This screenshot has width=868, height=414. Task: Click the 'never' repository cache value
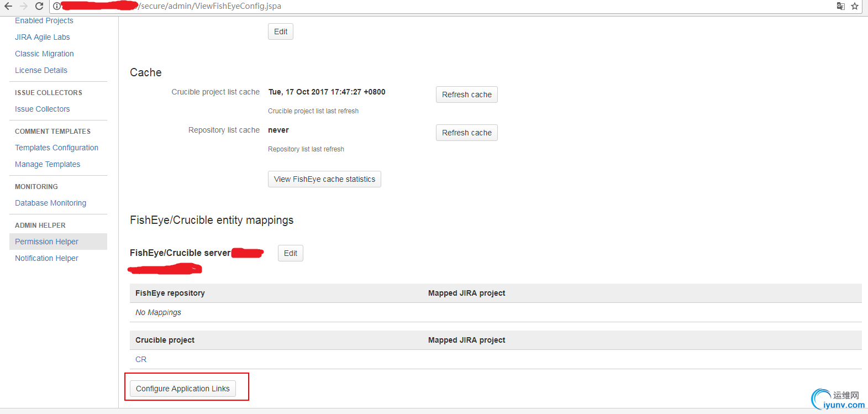pyautogui.click(x=278, y=130)
